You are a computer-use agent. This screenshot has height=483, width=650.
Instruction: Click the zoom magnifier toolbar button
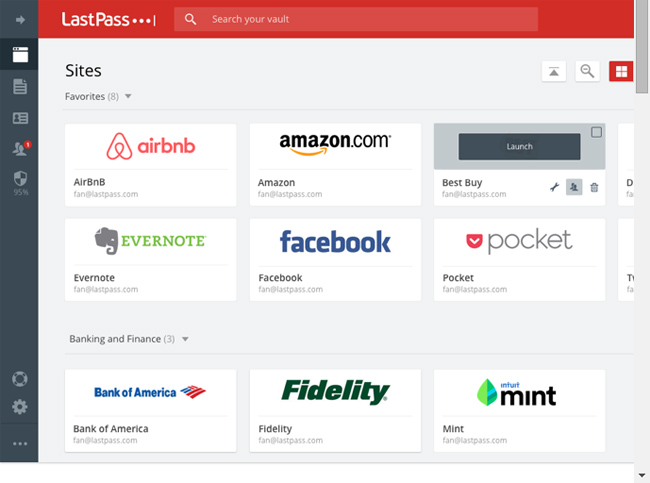(x=587, y=71)
